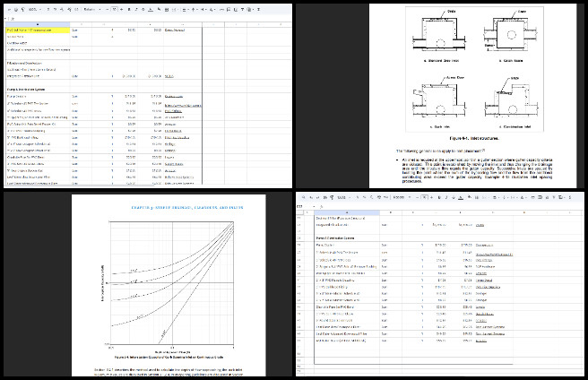Click the 'Pump & Distribution System' heading cell

pos(26,90)
